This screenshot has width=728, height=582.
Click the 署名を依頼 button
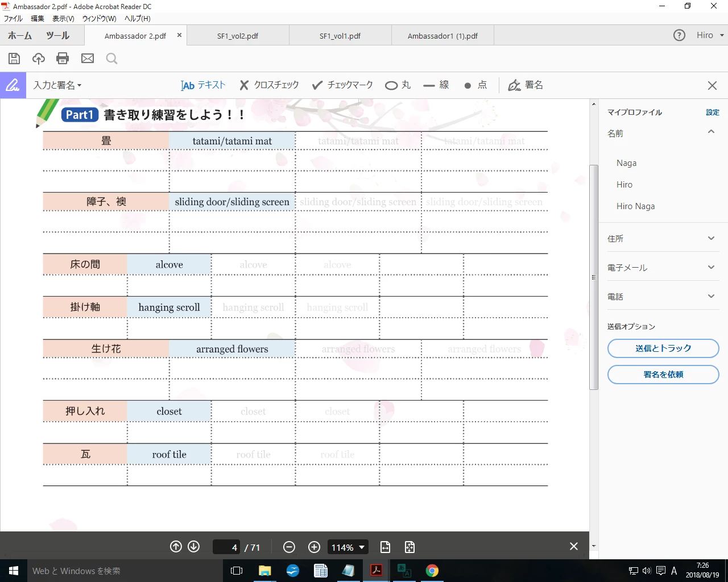[663, 375]
